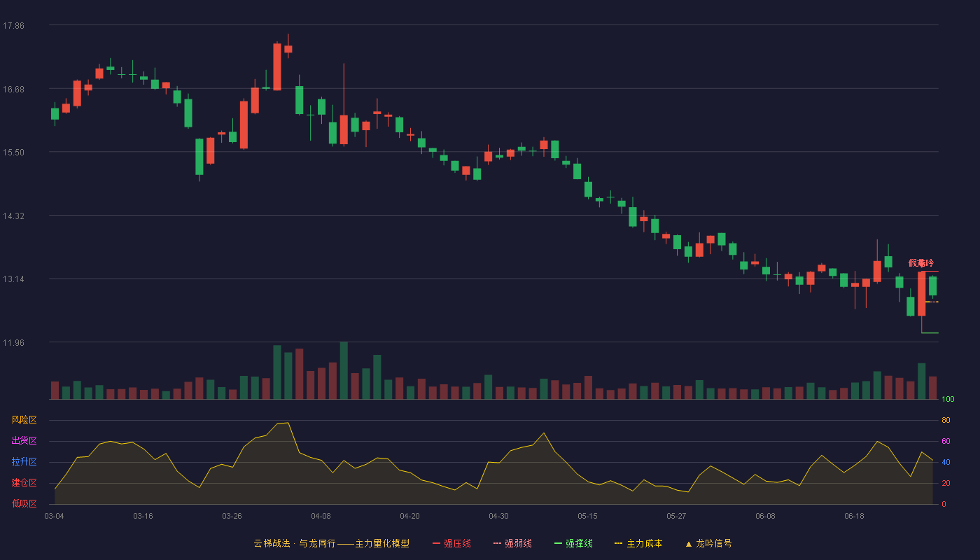Click the 16.68 price axis label
This screenshot has height=560, width=980.
13,89
